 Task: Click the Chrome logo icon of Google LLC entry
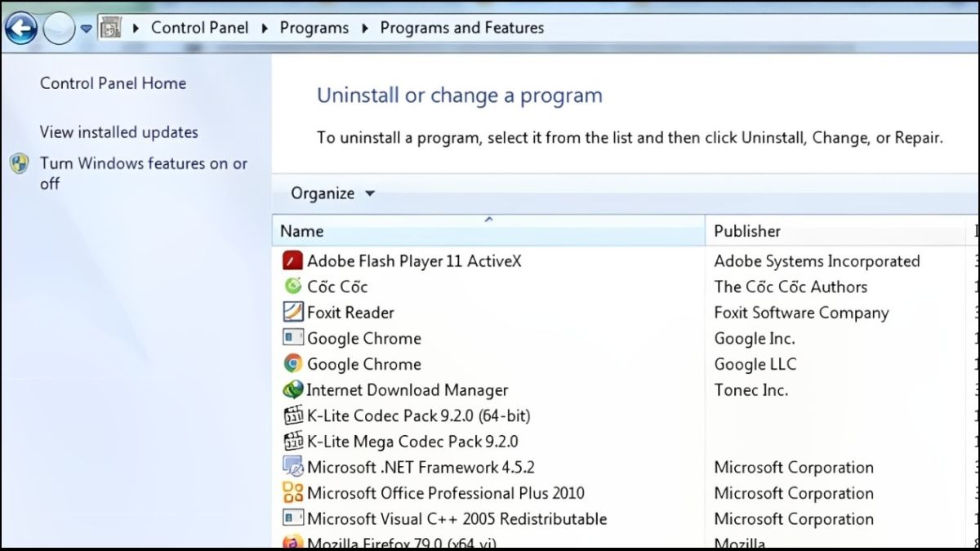pos(292,363)
